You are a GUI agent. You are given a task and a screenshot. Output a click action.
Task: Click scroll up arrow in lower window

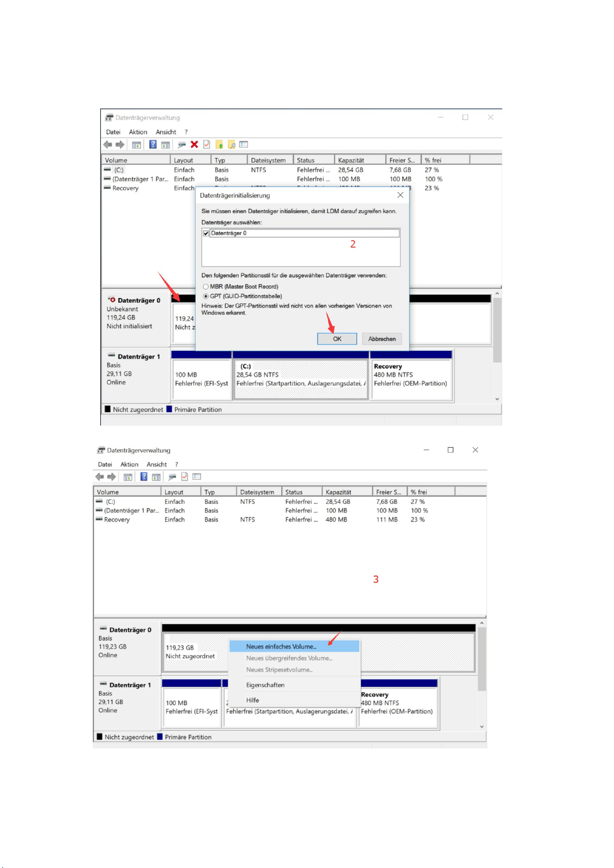pos(482,623)
